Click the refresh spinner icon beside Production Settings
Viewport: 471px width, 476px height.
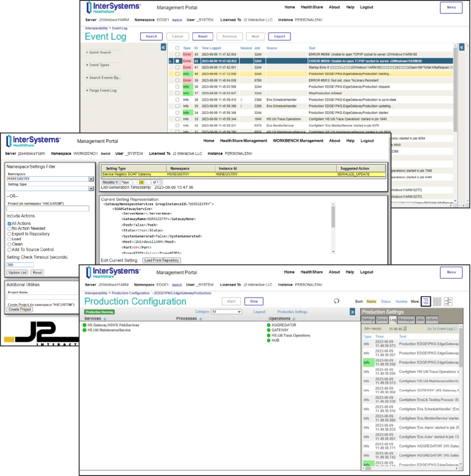tap(336, 301)
